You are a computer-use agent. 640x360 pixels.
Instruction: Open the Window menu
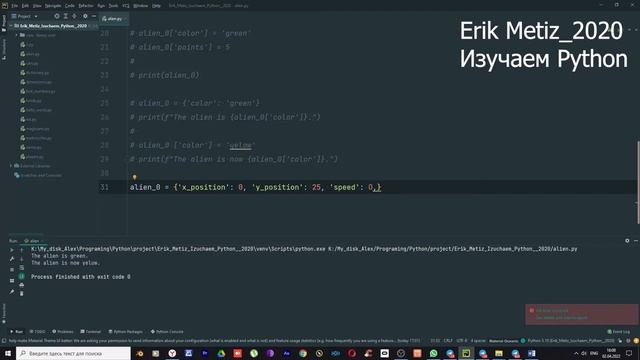pos(141,6)
